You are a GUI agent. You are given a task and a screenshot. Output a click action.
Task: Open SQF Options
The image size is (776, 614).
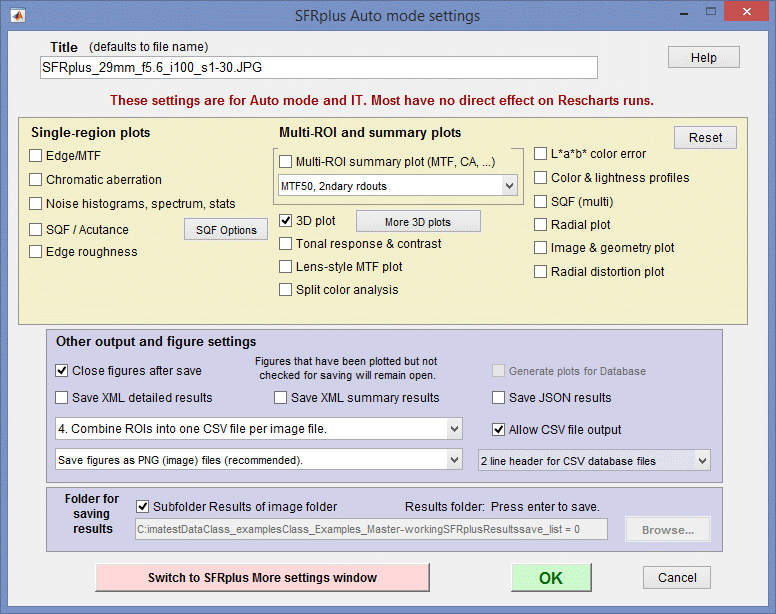tap(226, 230)
